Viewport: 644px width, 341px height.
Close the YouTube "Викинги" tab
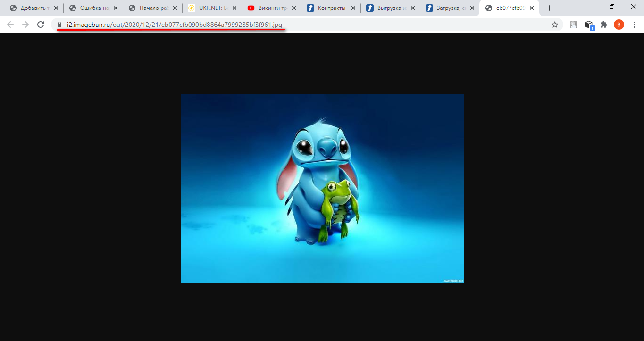(x=294, y=8)
